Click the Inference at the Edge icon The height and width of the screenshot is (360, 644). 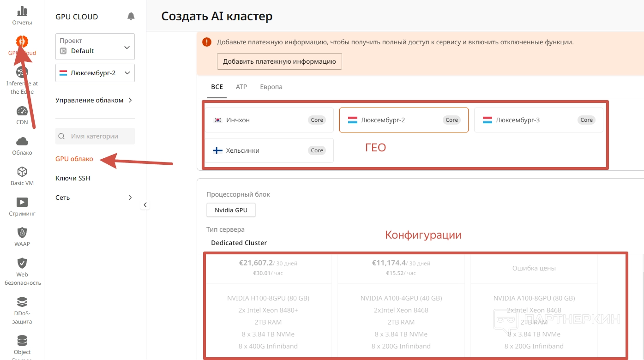coord(22,72)
